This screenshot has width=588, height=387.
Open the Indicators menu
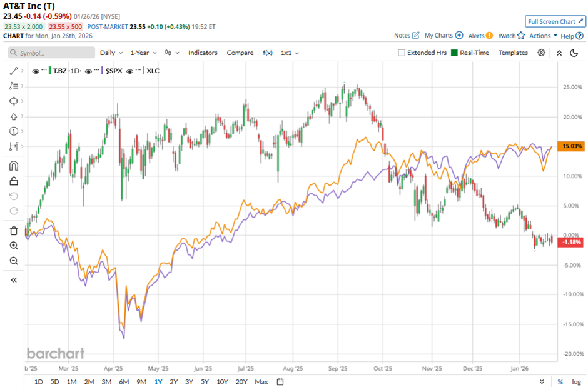(x=203, y=53)
